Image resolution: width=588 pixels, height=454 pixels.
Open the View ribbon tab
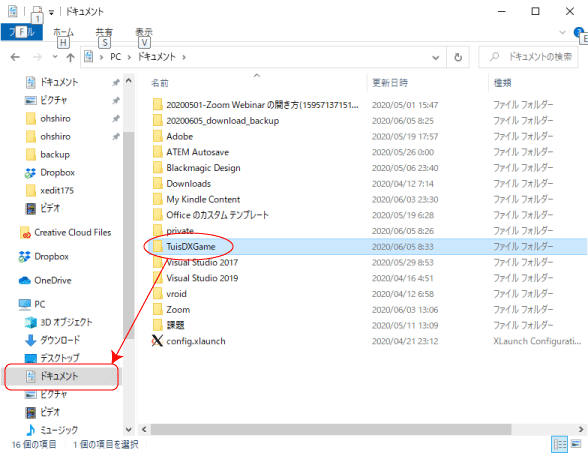144,32
